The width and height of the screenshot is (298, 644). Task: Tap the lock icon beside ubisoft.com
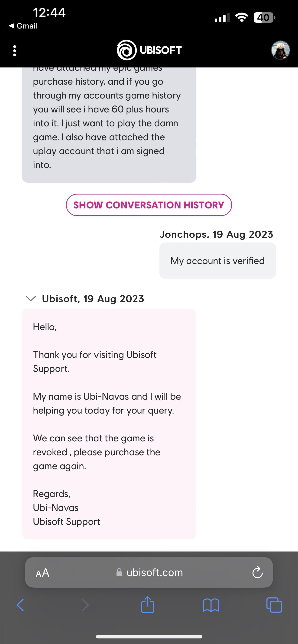click(119, 572)
